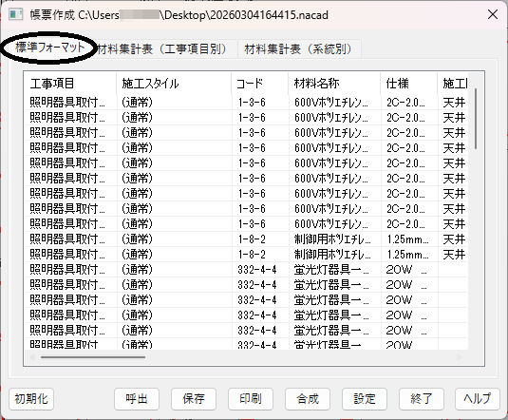Click the app icon in title bar

tap(15, 14)
